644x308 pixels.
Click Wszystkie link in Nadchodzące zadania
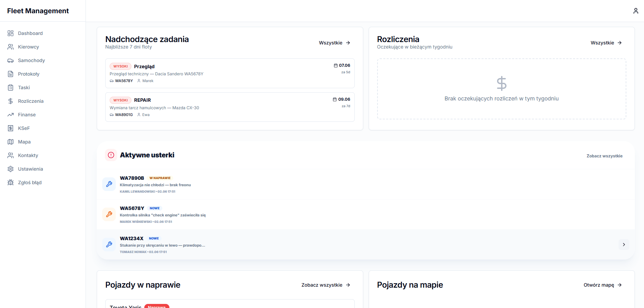(334, 43)
